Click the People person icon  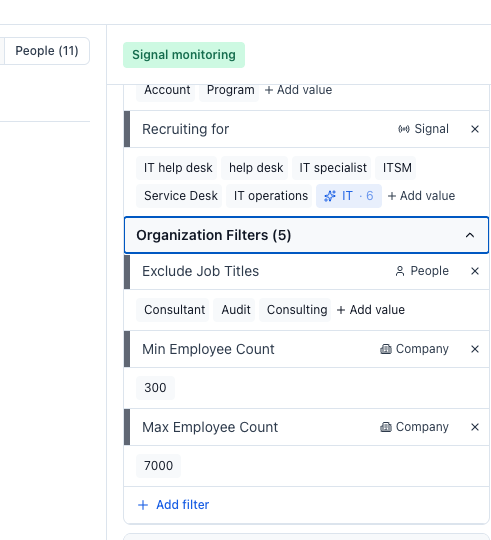400,271
